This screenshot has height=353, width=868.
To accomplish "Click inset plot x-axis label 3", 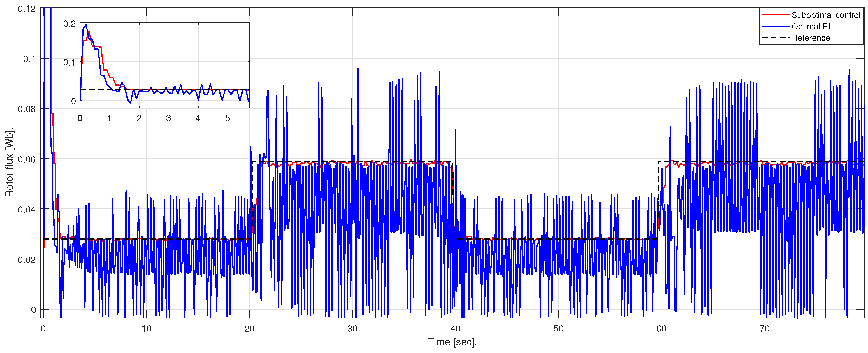I will coord(168,118).
